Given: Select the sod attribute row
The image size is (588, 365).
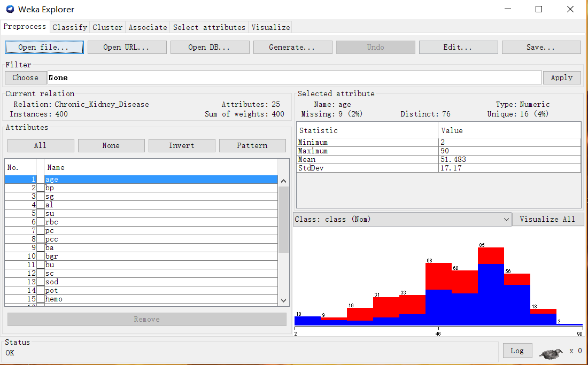Looking at the screenshot, I should [141, 282].
